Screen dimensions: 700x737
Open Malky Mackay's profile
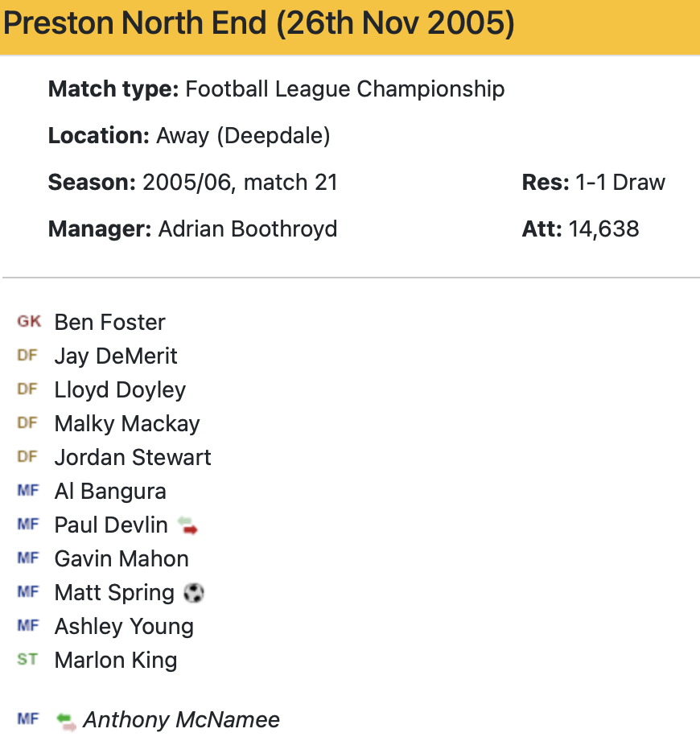coord(127,423)
